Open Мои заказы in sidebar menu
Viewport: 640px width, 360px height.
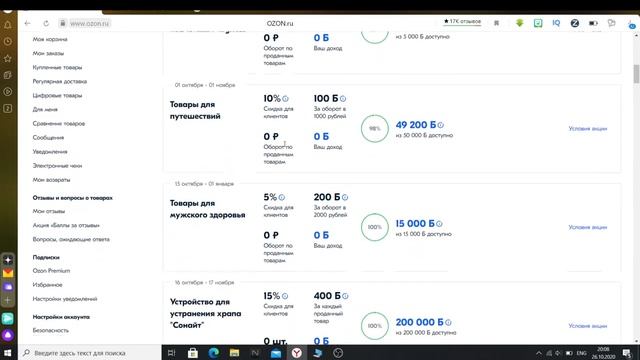tap(48, 53)
